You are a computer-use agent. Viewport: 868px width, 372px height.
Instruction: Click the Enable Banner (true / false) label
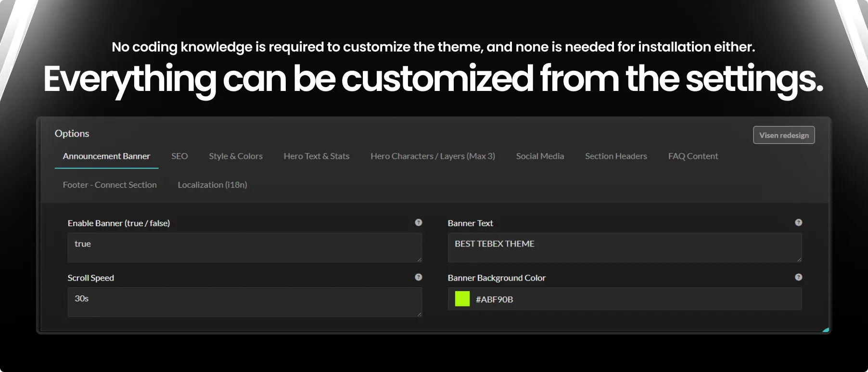[x=119, y=223]
